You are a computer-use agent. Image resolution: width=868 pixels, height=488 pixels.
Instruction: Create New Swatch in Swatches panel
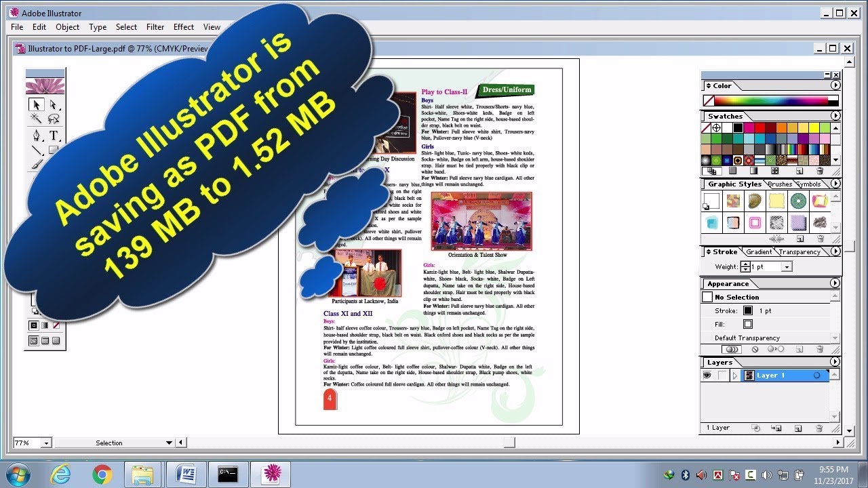[x=800, y=171]
